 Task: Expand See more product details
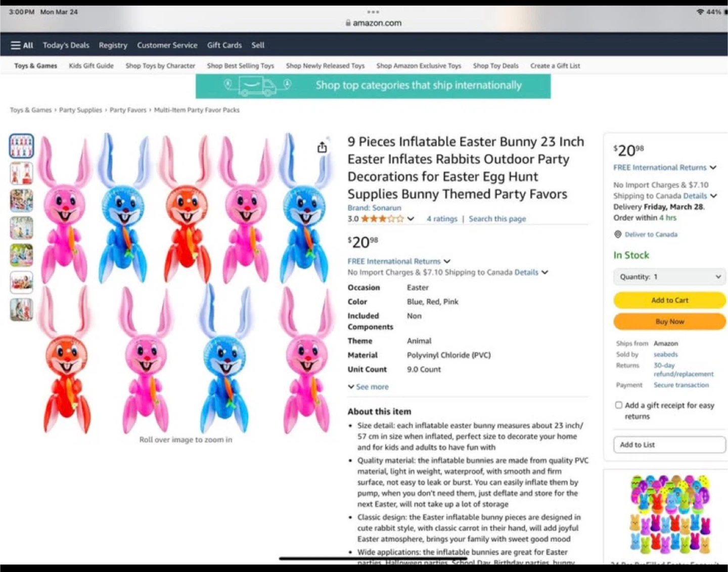point(368,387)
